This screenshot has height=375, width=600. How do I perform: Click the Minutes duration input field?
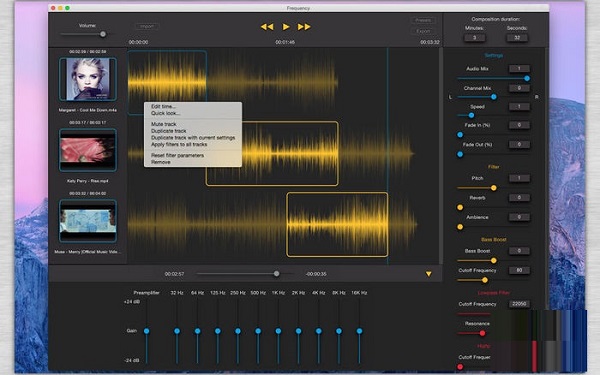tap(474, 38)
